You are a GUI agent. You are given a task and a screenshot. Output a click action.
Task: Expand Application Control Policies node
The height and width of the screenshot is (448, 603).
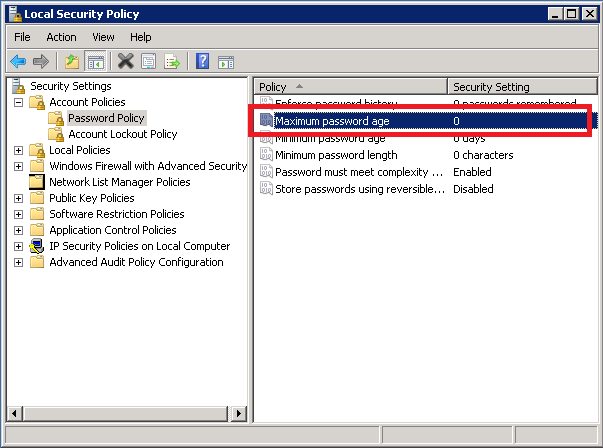(18, 230)
